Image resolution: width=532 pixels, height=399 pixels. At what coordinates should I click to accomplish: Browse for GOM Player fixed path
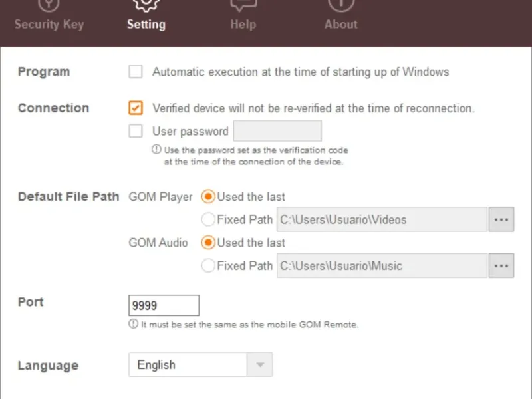[501, 219]
